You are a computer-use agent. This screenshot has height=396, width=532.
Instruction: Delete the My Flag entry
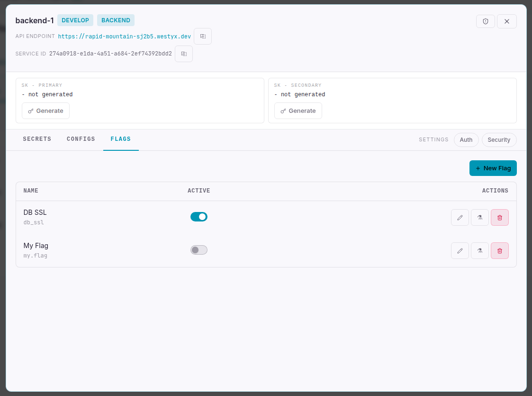tap(499, 251)
